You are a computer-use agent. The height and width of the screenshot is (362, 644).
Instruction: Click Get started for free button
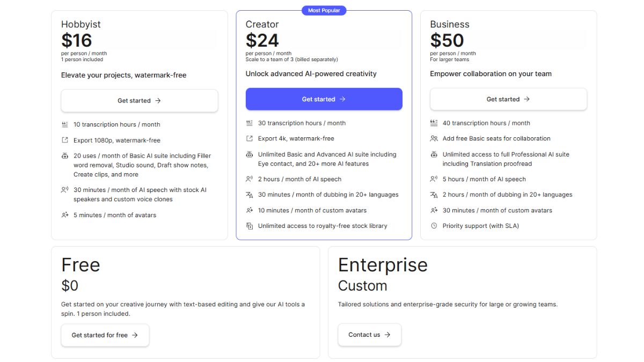coord(105,335)
